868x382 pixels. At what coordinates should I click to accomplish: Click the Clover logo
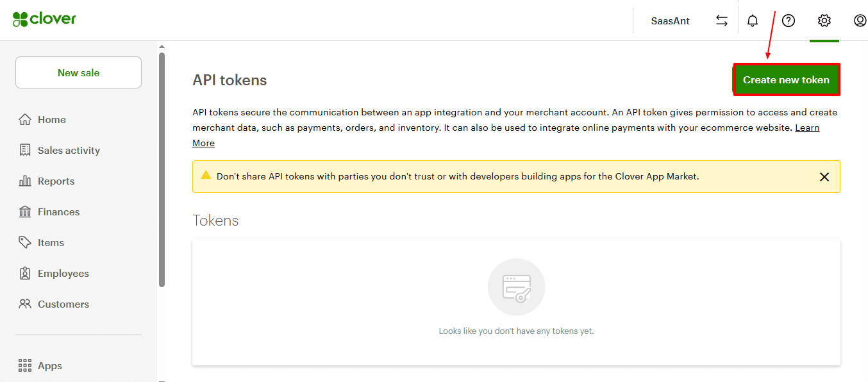pyautogui.click(x=44, y=19)
